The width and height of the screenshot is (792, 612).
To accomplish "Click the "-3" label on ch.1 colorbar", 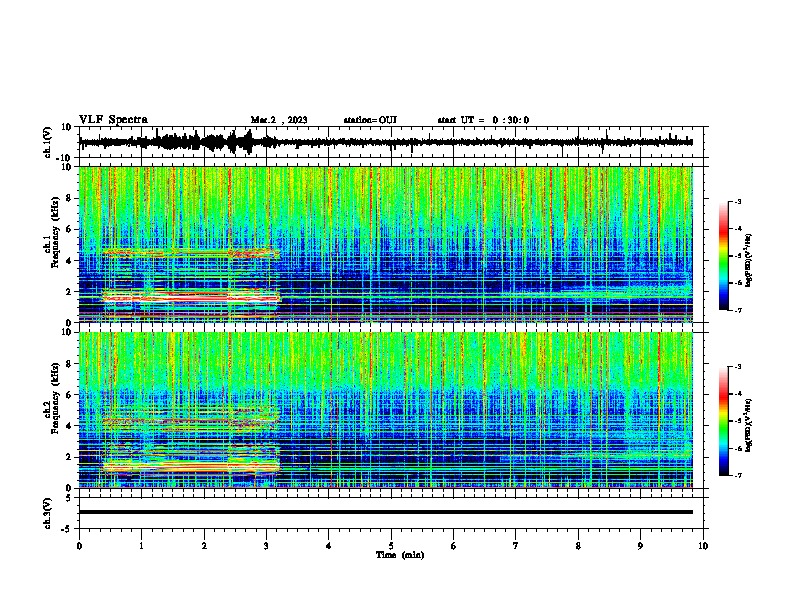I will coord(737,202).
